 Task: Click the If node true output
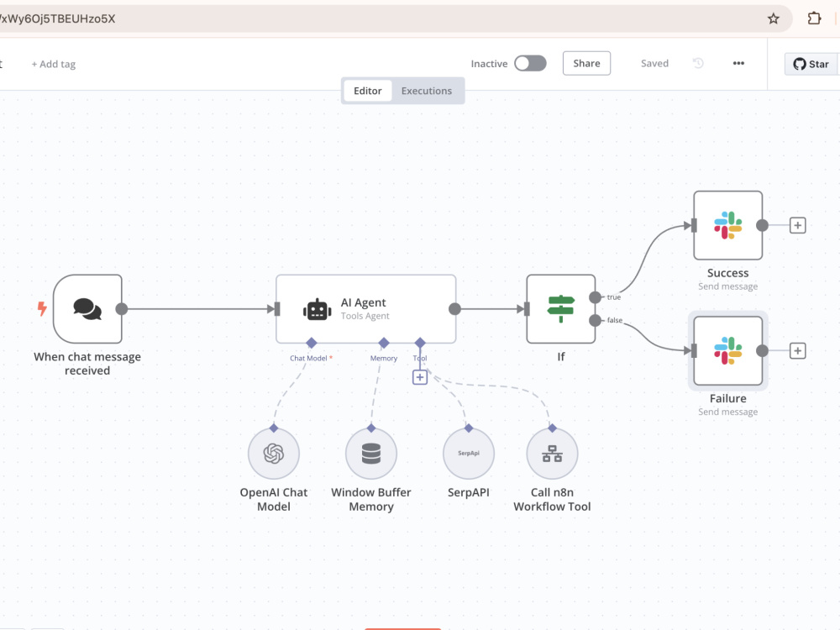[x=596, y=297]
